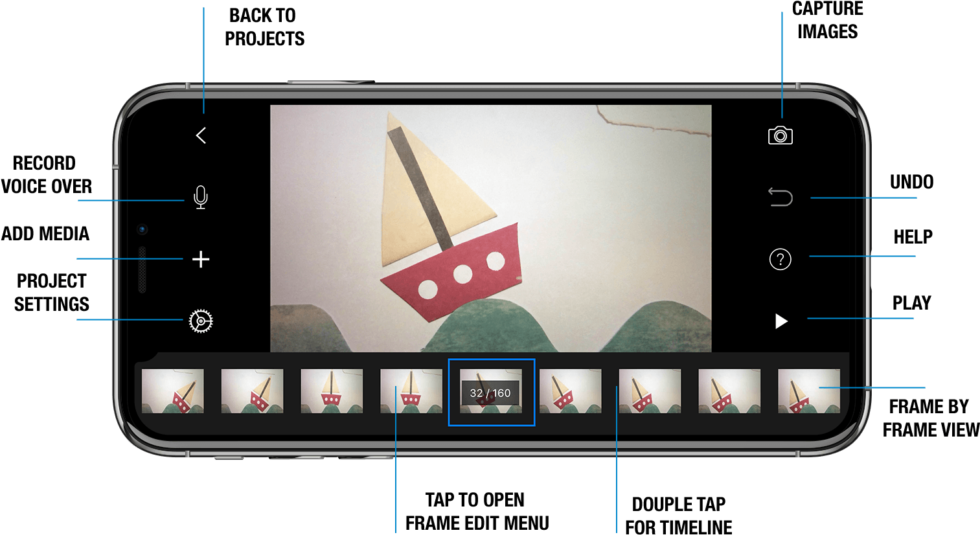Select the frame thumbnail just after 32 / 160
The width and height of the screenshot is (980, 535).
coord(570,391)
